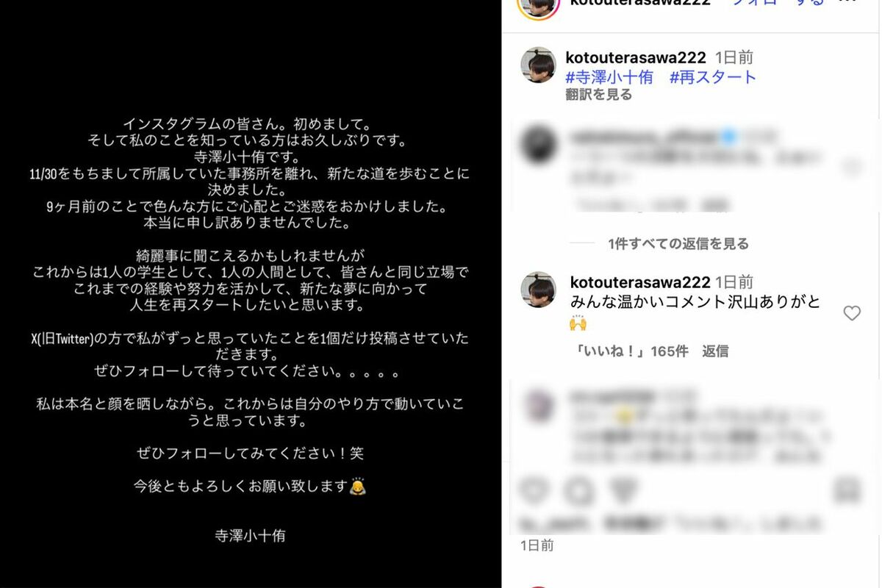Share post with blurred paper plane icon

[624, 490]
